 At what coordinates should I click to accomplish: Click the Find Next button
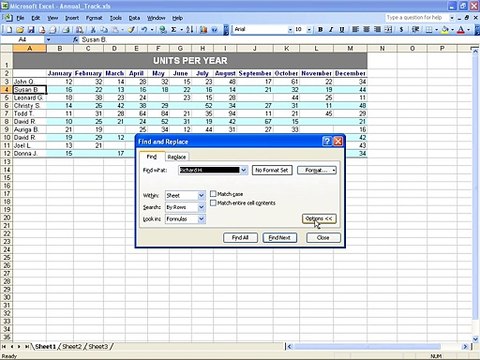click(280, 238)
